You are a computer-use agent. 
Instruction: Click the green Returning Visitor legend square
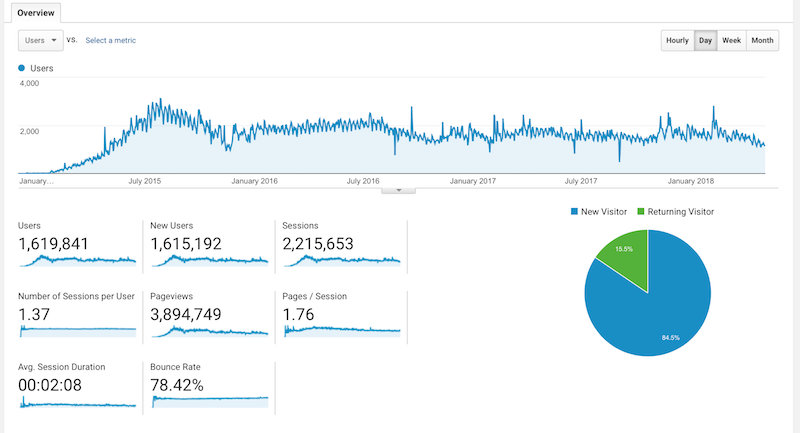click(643, 212)
